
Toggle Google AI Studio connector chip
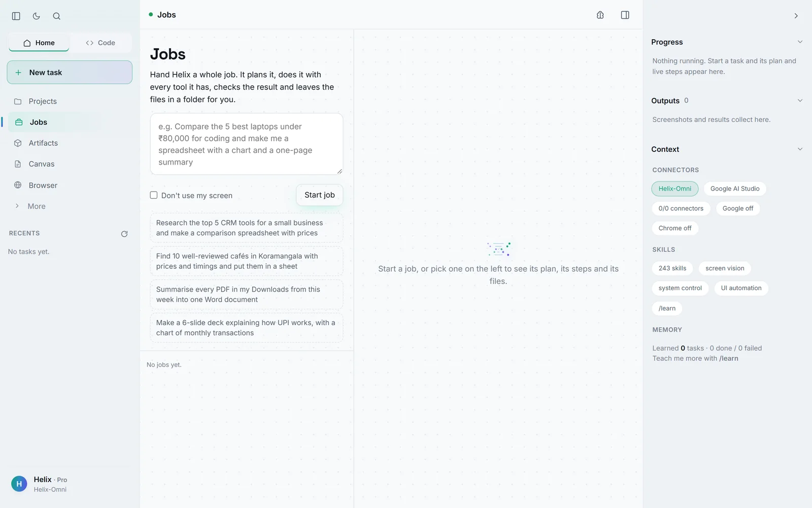pyautogui.click(x=735, y=188)
